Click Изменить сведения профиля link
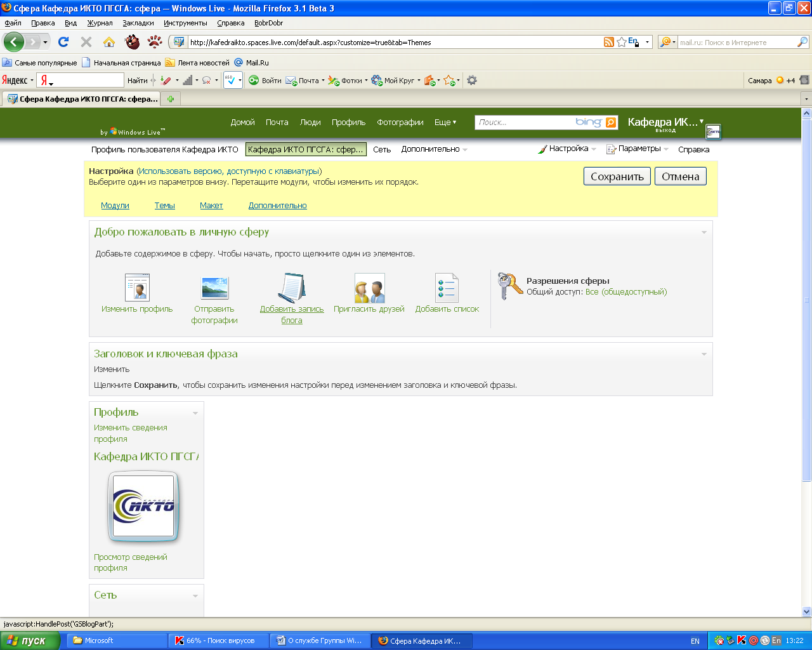812x650 pixels. (x=131, y=434)
